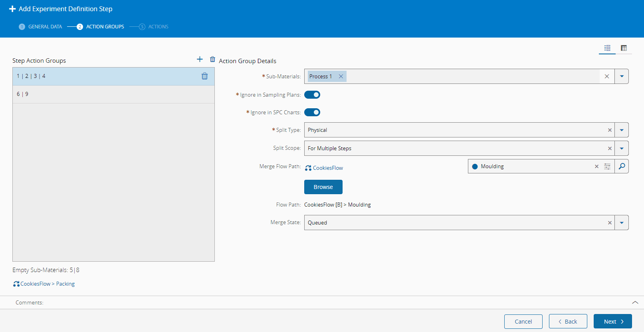This screenshot has height=332, width=644.
Task: Delete the 1 | 2 | 3 | 4 group row
Action: (204, 76)
